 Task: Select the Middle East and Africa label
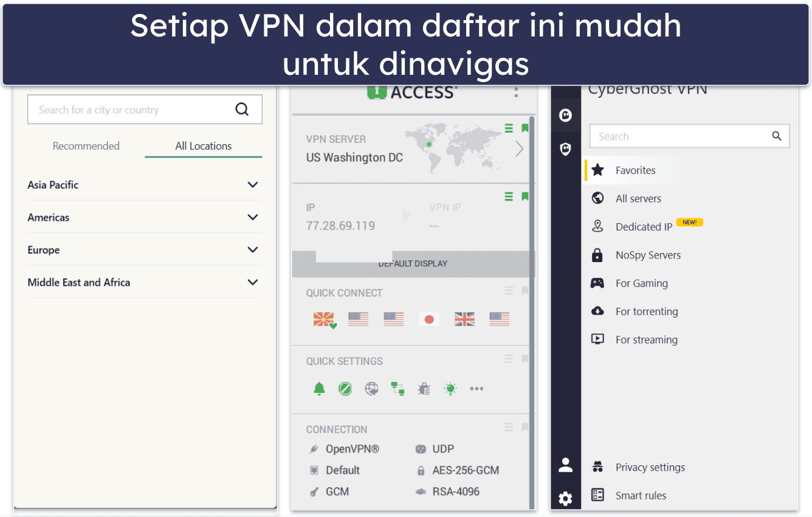pos(79,282)
